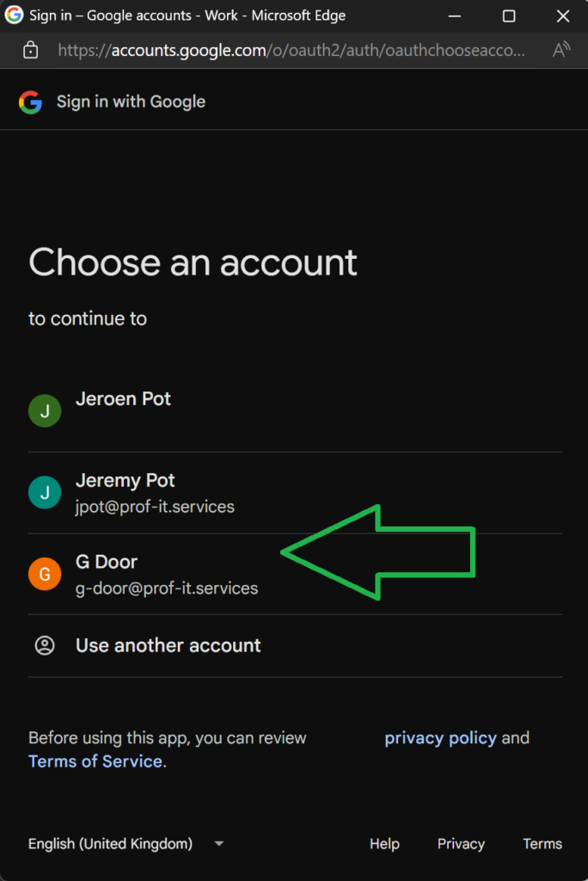
Task: Open the Terms of Service link
Action: tap(95, 761)
